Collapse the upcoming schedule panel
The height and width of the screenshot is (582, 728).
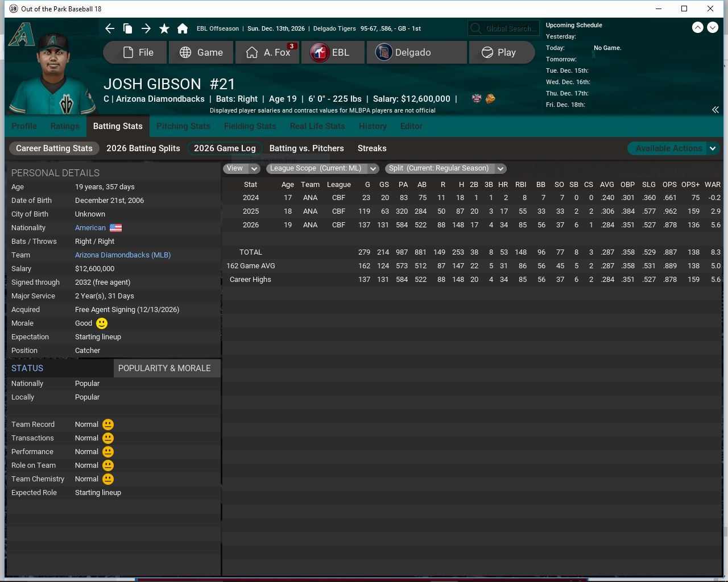[x=715, y=110]
